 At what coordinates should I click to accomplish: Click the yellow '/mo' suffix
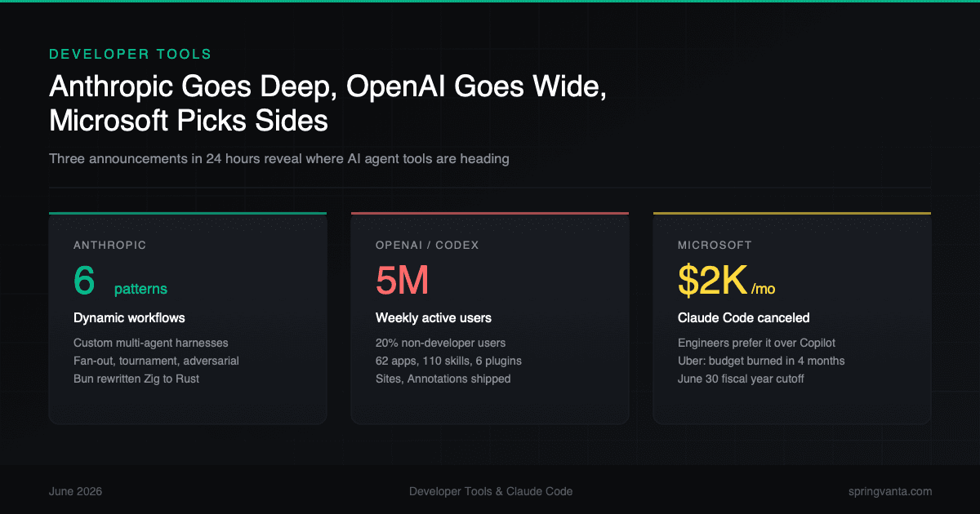click(x=763, y=289)
